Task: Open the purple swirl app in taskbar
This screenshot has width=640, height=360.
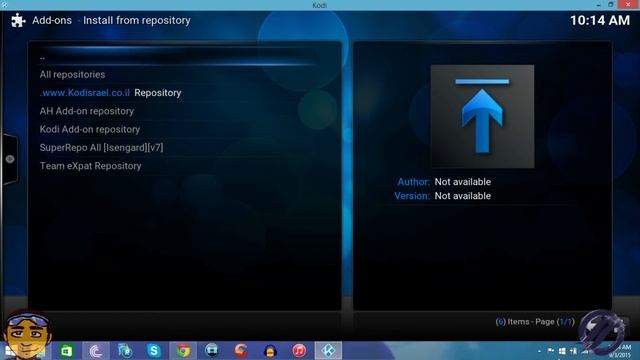Action: coord(96,351)
